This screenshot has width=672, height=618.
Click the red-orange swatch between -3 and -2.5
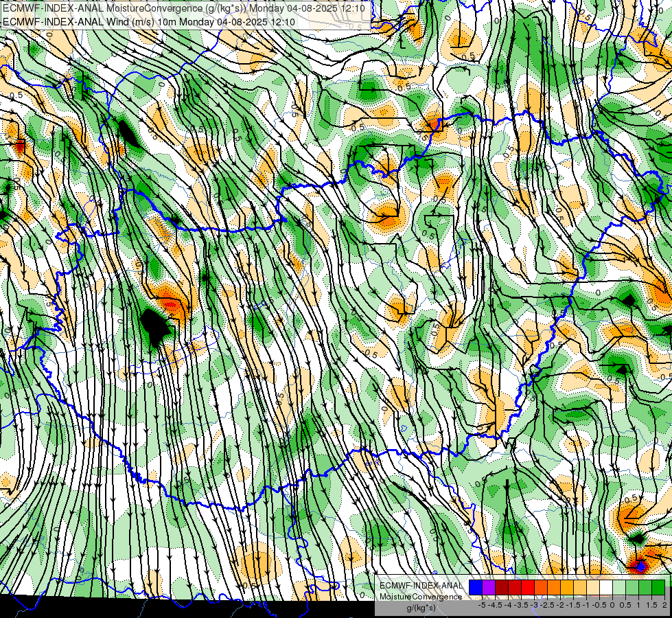[541, 588]
